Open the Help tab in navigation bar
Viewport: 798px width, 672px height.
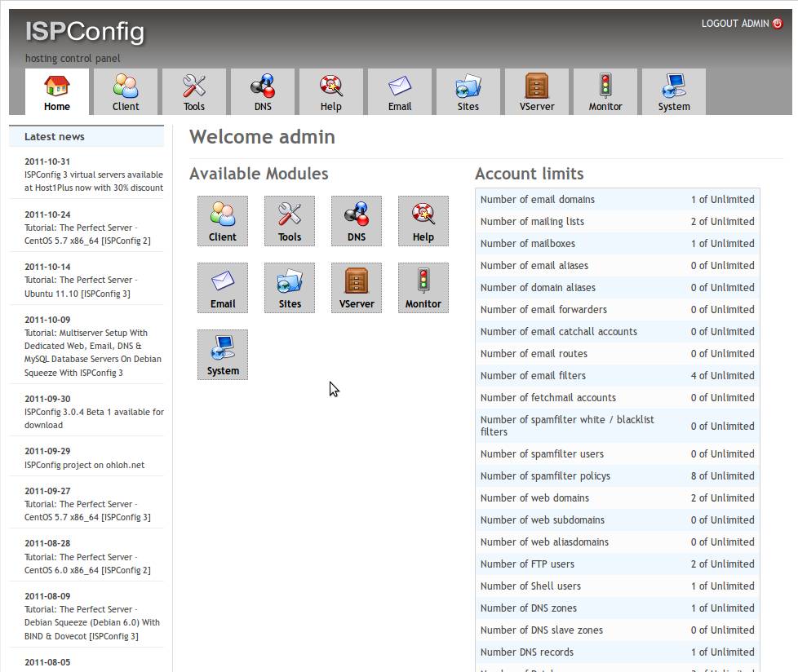tap(330, 92)
